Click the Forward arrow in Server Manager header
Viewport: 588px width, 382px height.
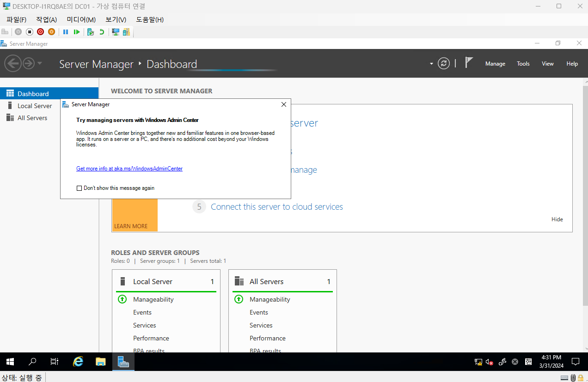(x=29, y=63)
